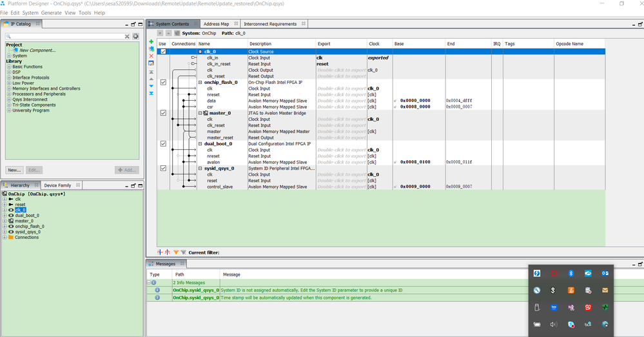Switch to the Address Map tab
Screen dimensions: 644x337
coord(216,24)
